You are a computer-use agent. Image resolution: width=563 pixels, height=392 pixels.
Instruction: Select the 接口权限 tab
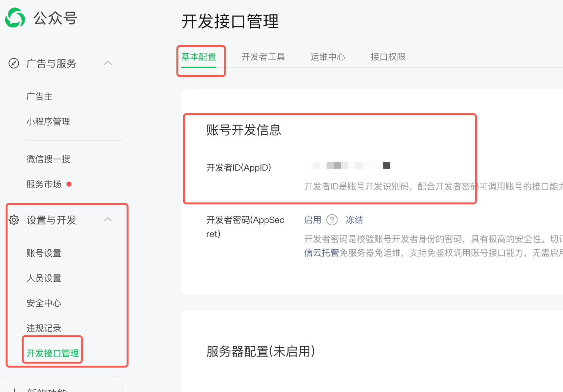[x=388, y=57]
